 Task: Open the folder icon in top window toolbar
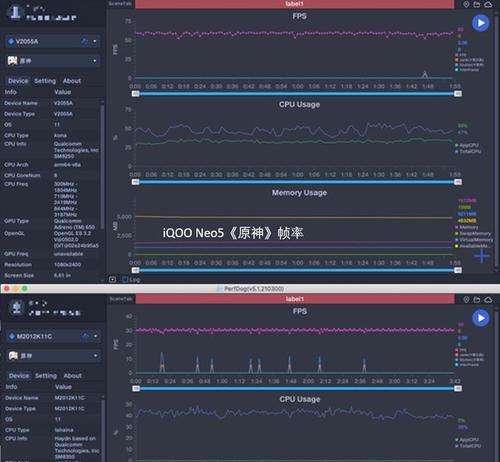(477, 4)
